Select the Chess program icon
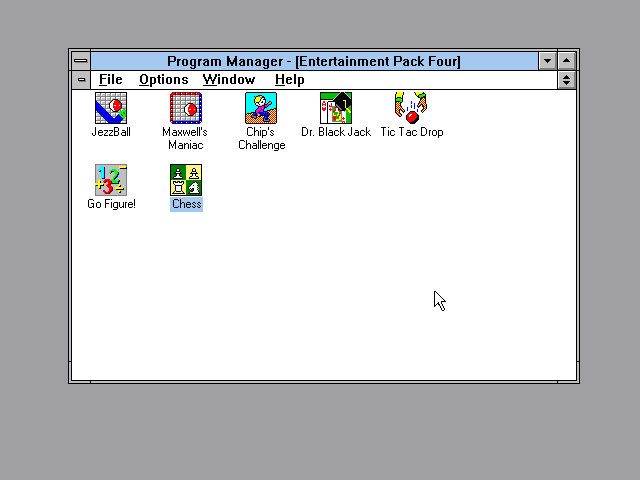The height and width of the screenshot is (480, 640). [186, 180]
